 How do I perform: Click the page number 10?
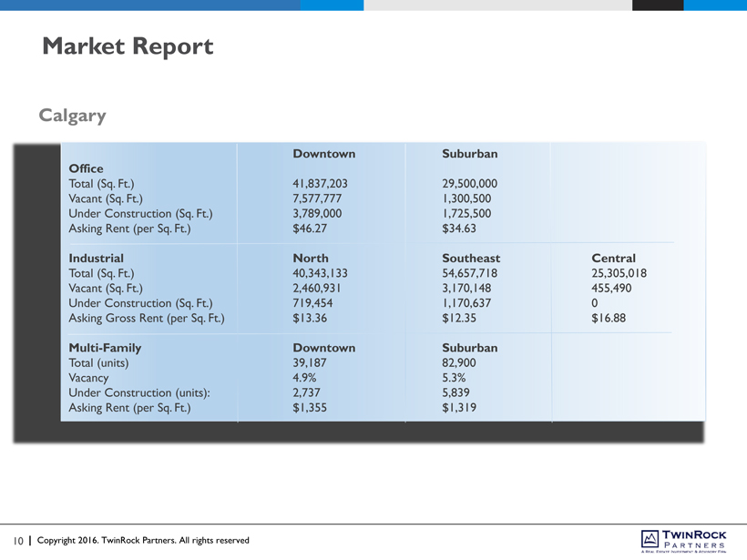(x=17, y=541)
